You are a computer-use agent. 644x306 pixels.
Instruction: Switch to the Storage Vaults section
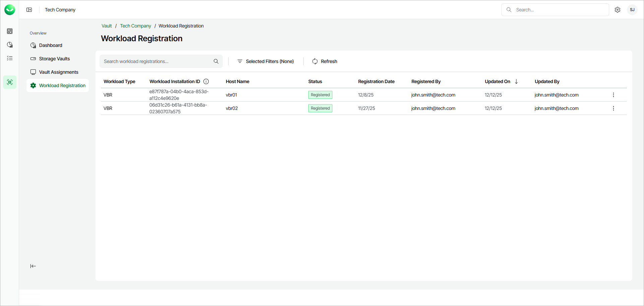coord(54,59)
